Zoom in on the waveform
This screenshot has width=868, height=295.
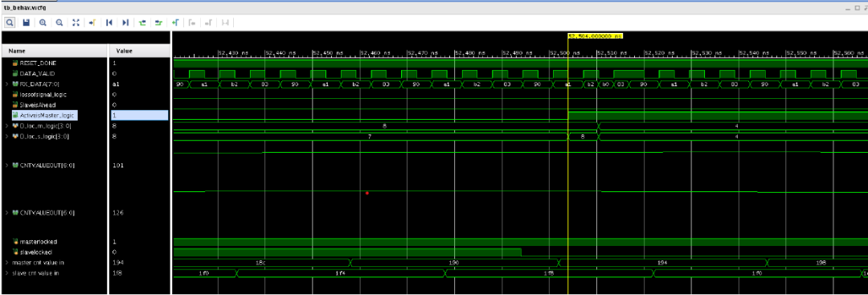43,23
